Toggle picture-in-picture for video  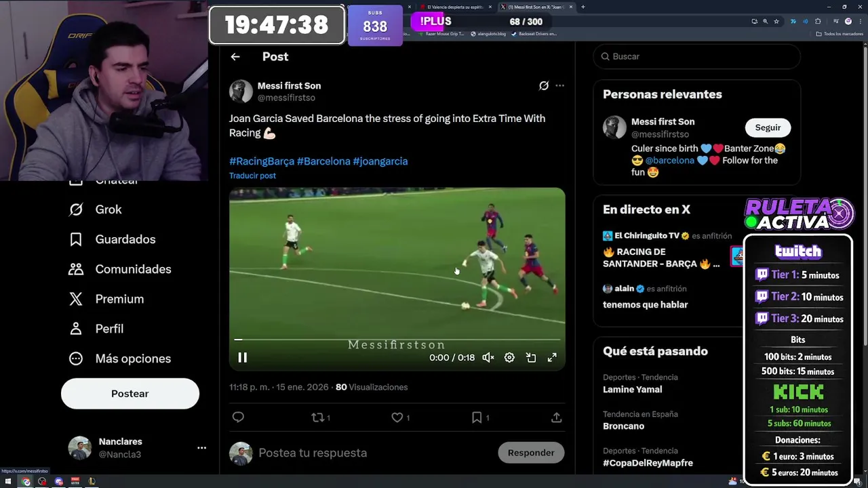pyautogui.click(x=531, y=357)
